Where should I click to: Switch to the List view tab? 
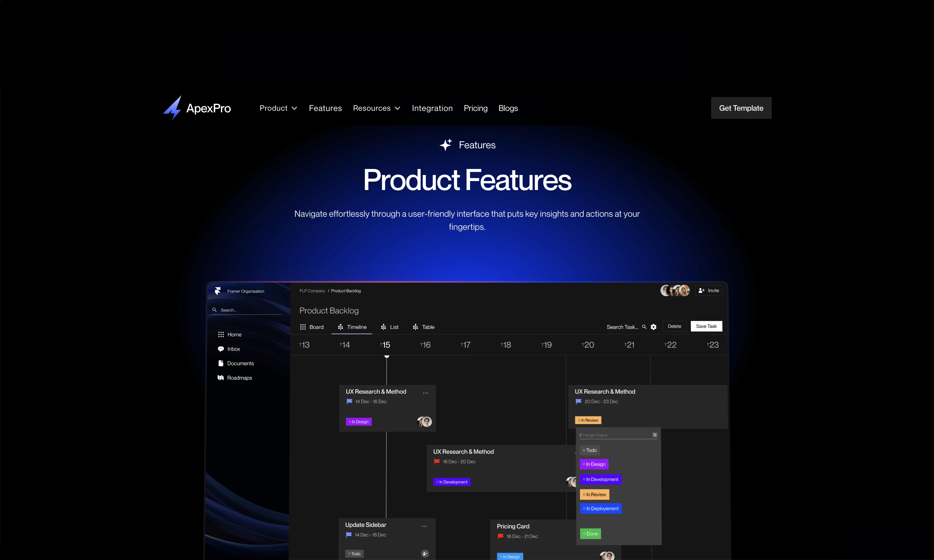tap(390, 327)
